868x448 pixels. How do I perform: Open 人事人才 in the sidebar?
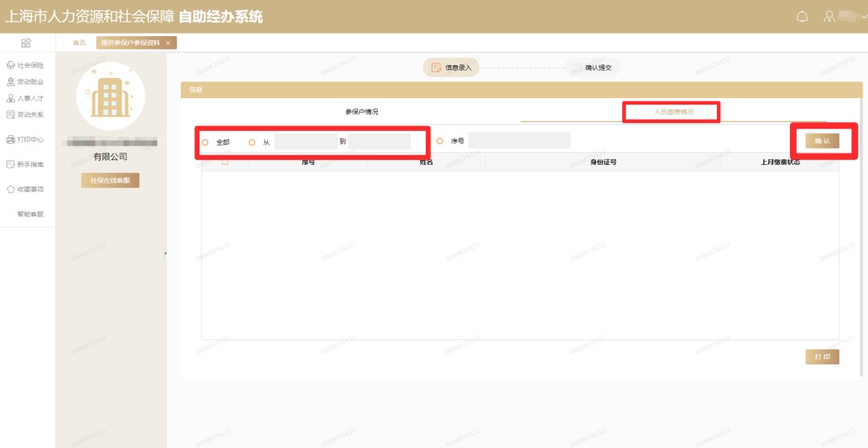click(26, 98)
